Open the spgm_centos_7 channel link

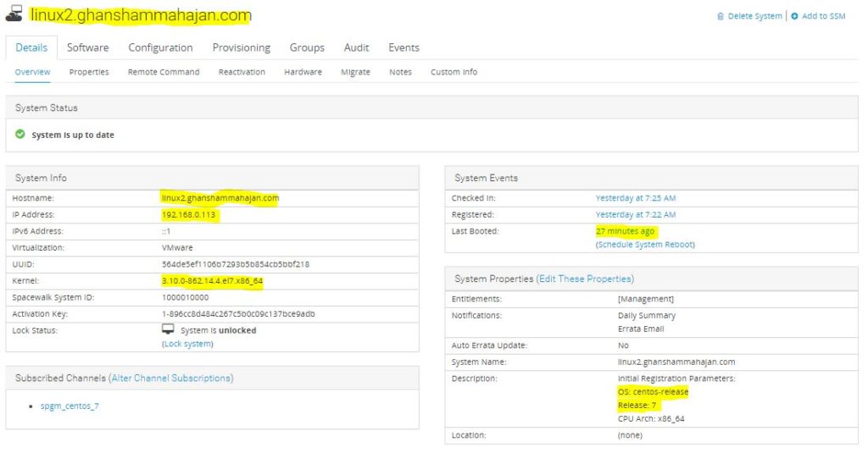70,406
